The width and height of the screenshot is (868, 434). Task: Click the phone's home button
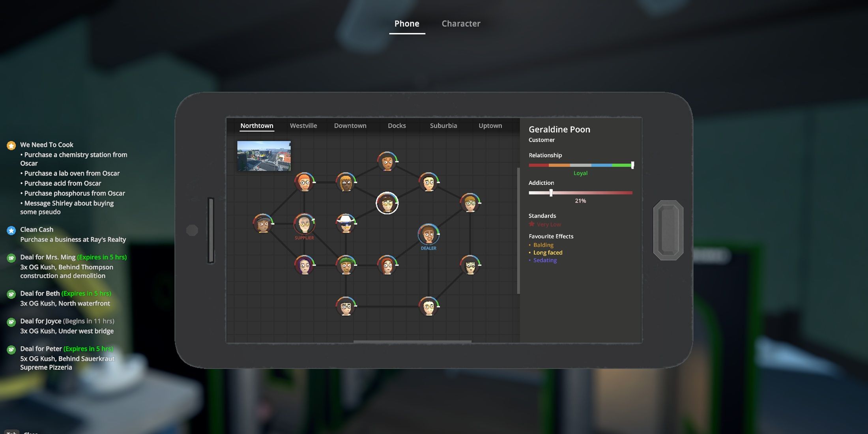(x=668, y=230)
